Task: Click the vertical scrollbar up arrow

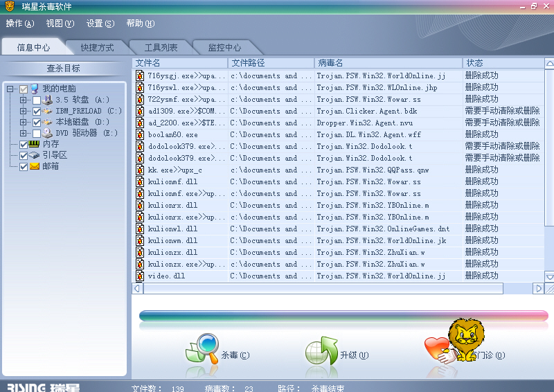Action: coord(549,64)
